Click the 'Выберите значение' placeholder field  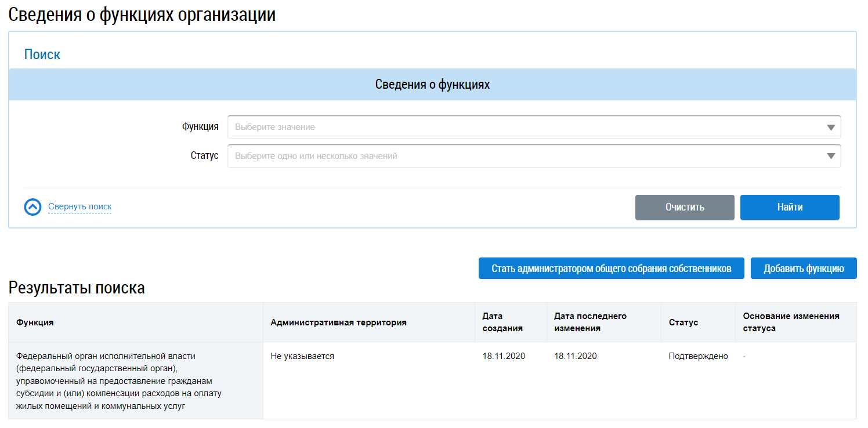tap(522, 128)
